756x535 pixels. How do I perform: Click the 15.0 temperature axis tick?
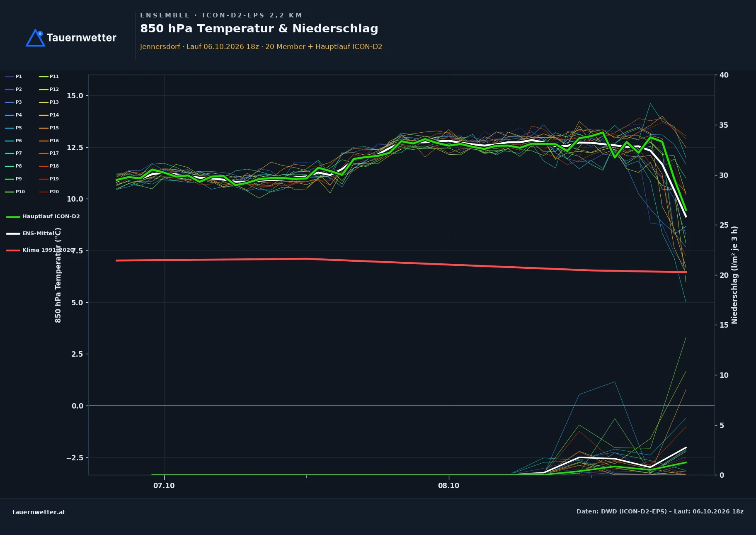click(75, 96)
